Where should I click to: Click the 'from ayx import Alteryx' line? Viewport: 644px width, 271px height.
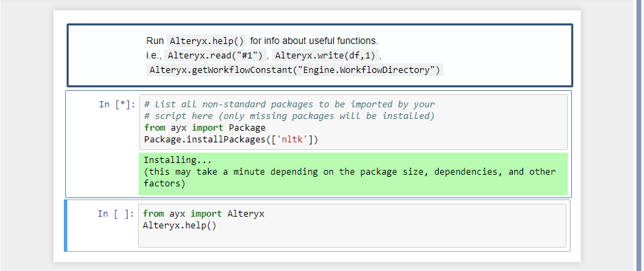coord(204,214)
